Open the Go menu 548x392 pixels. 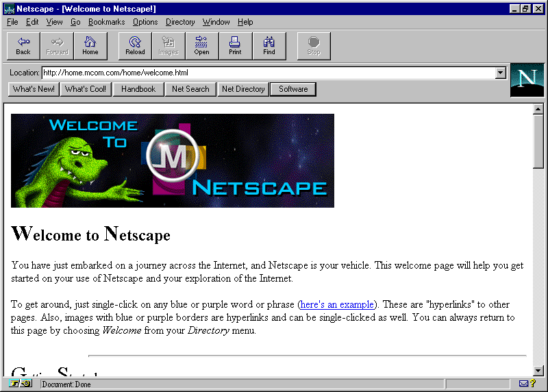(x=75, y=22)
